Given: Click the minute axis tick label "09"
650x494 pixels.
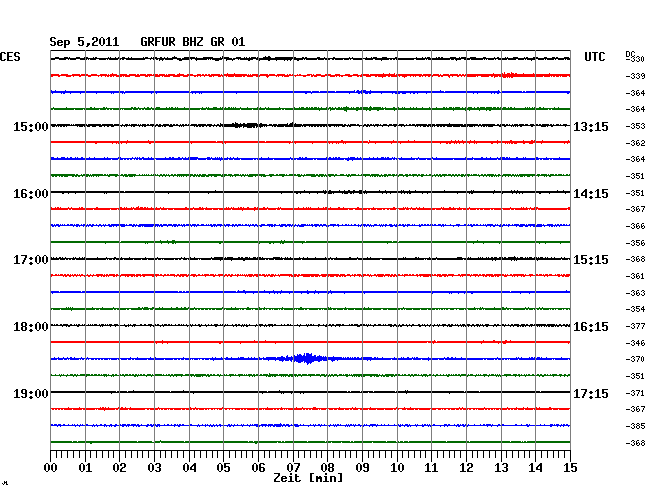Looking at the screenshot, I should (x=362, y=467).
